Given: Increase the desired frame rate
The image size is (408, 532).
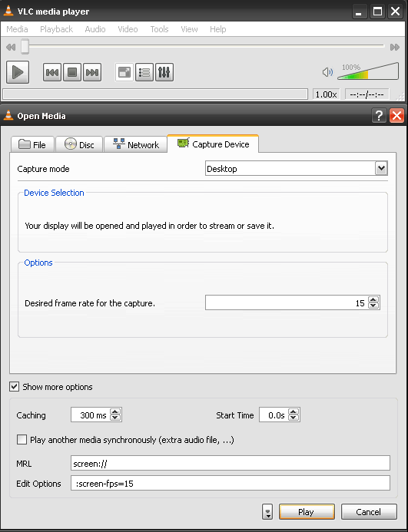Looking at the screenshot, I should [373, 299].
